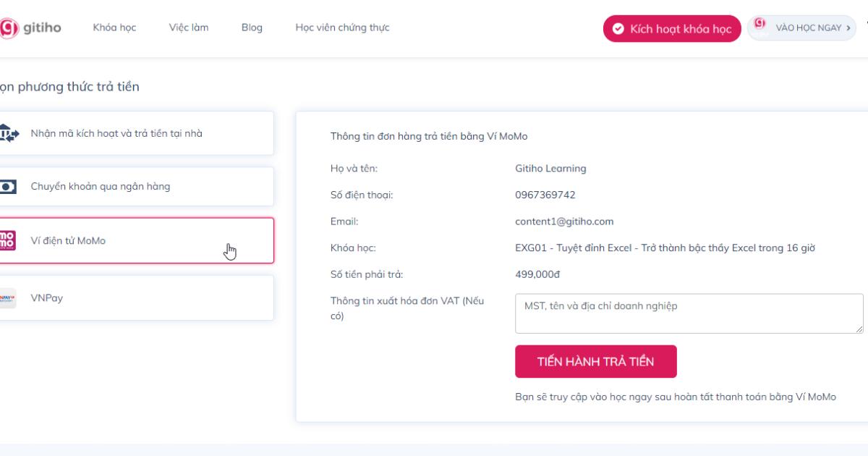Open the Việc làm menu item
This screenshot has width=868, height=456.
click(189, 28)
